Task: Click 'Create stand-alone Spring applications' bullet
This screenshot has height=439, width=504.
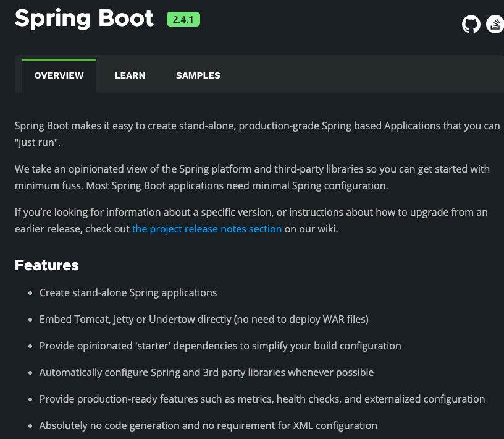Action: [x=128, y=292]
